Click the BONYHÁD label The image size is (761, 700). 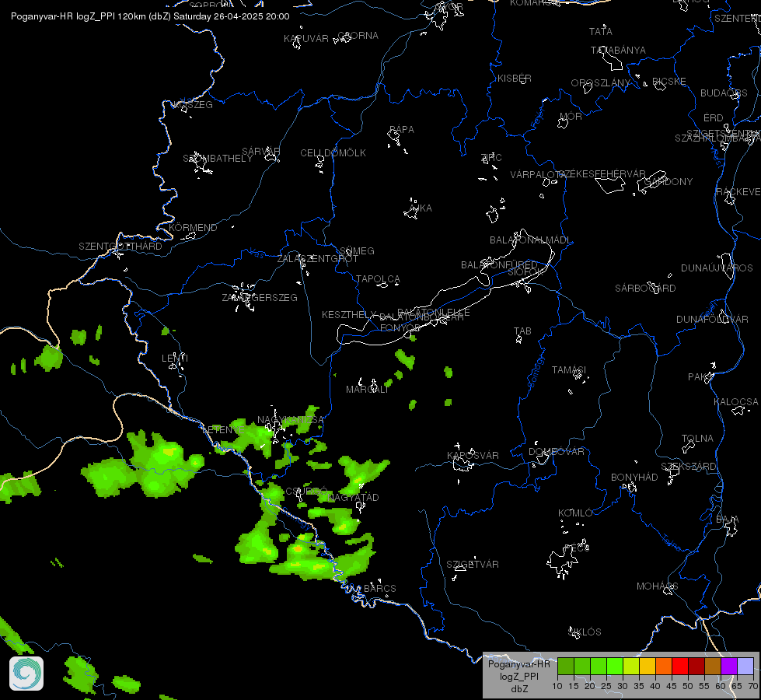pyautogui.click(x=634, y=478)
